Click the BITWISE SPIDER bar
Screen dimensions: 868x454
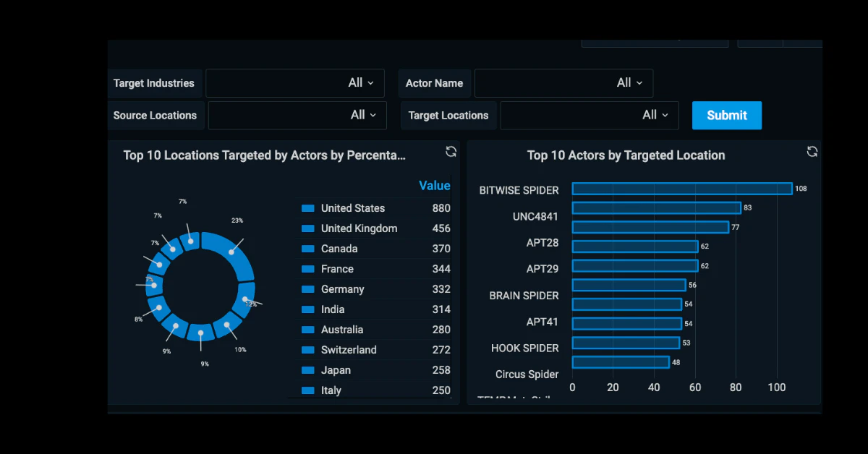[x=682, y=189]
